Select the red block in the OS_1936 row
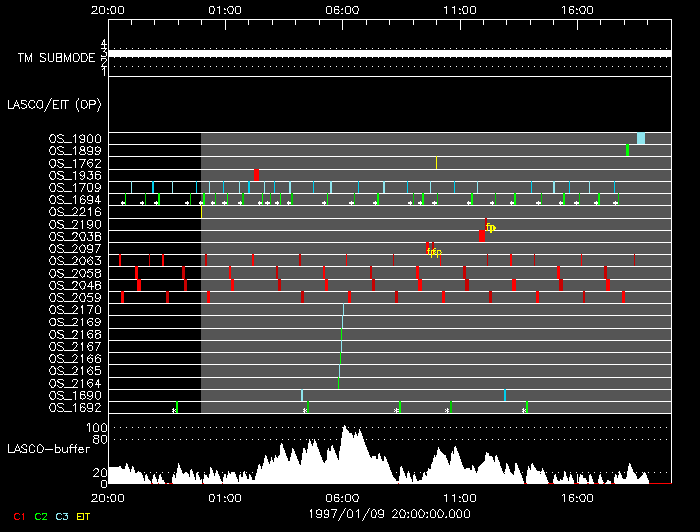This screenshot has height=532, width=700. pyautogui.click(x=257, y=175)
